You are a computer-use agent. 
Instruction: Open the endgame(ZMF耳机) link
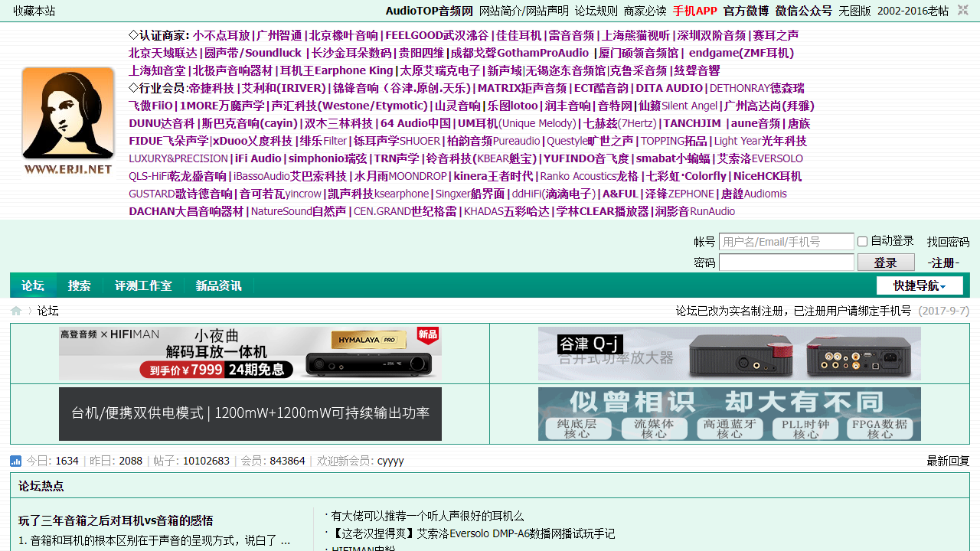pyautogui.click(x=741, y=53)
